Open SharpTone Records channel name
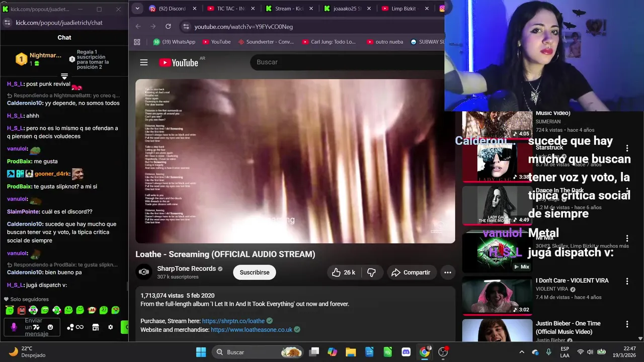 coord(186,268)
